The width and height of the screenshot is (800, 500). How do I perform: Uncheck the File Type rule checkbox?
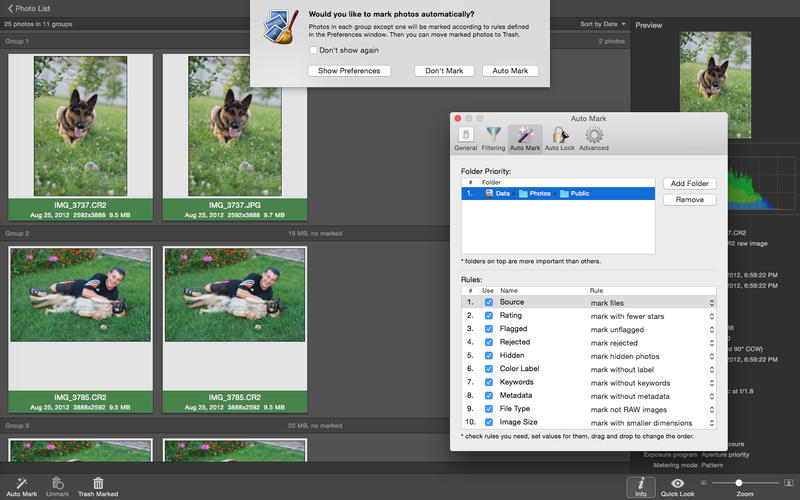489,409
